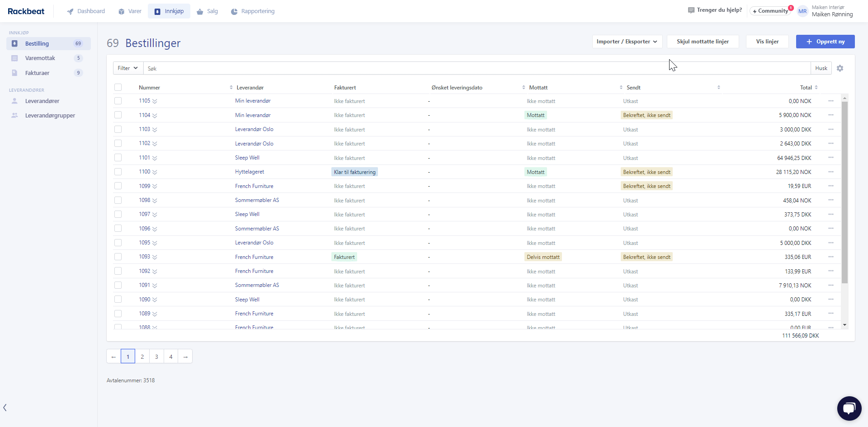Click the vertical scrollbar of the table
Image resolution: width=868 pixels, height=427 pixels.
point(844,192)
